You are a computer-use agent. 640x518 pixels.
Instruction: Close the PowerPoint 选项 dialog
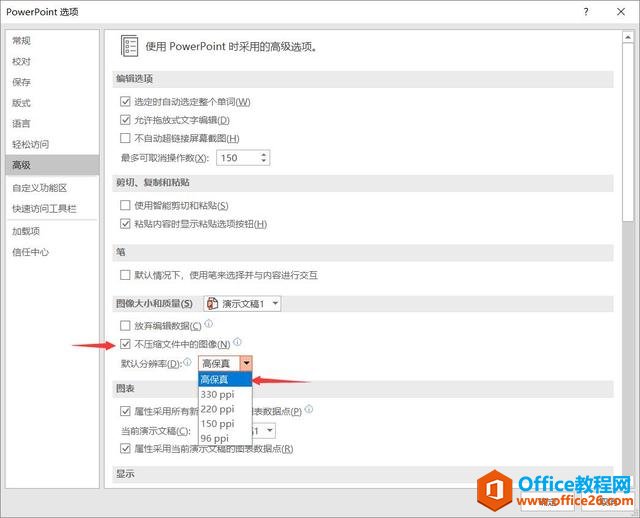coord(621,12)
